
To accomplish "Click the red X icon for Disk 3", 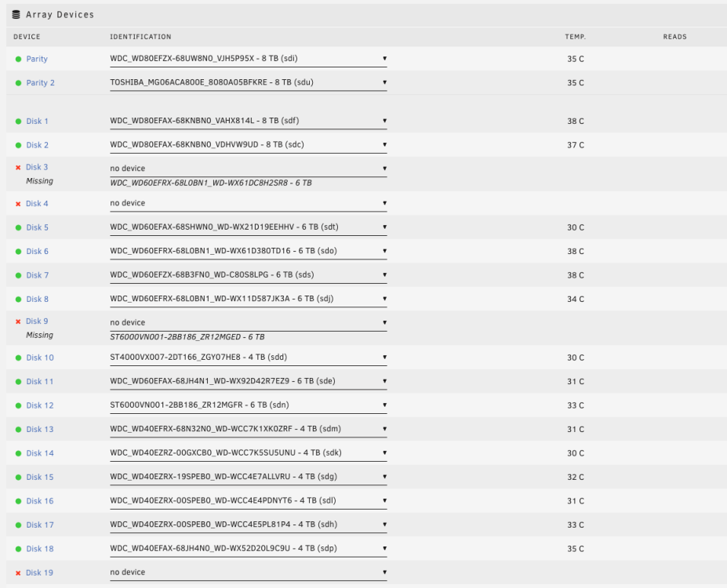I will 18,168.
